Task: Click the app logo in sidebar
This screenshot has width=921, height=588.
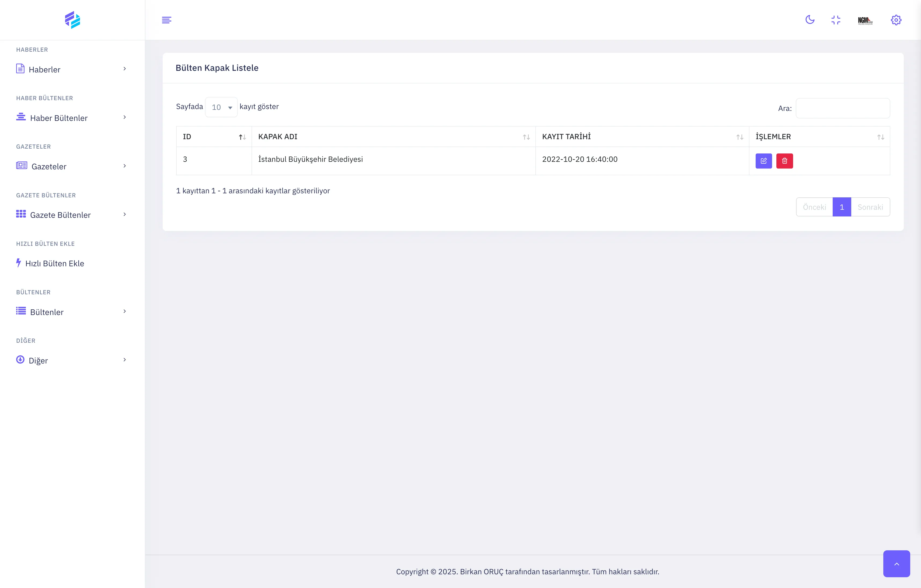Action: [x=72, y=20]
